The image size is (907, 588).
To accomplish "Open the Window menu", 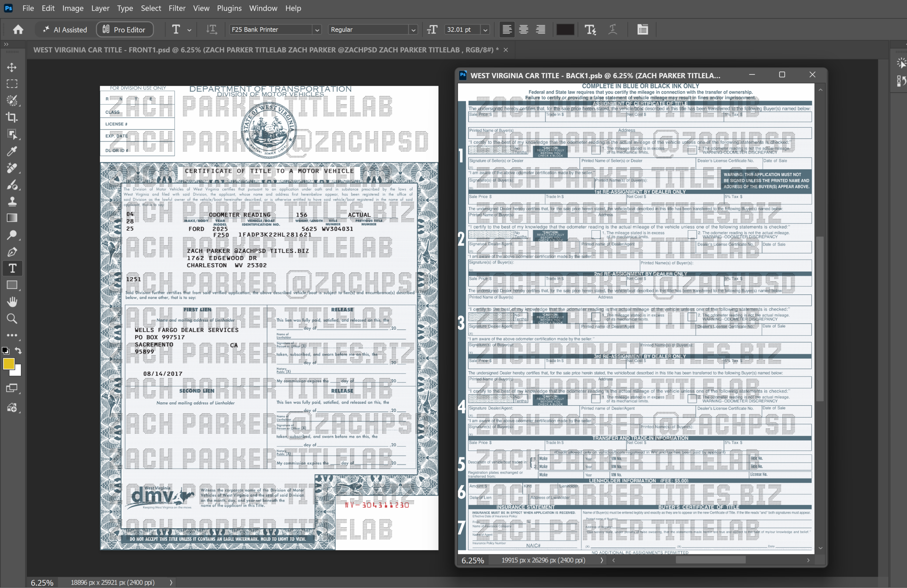I will tap(263, 8).
